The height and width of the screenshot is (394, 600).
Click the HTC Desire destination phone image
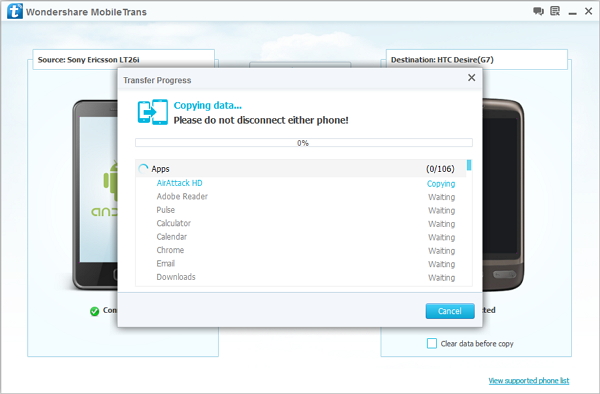pyautogui.click(x=503, y=194)
